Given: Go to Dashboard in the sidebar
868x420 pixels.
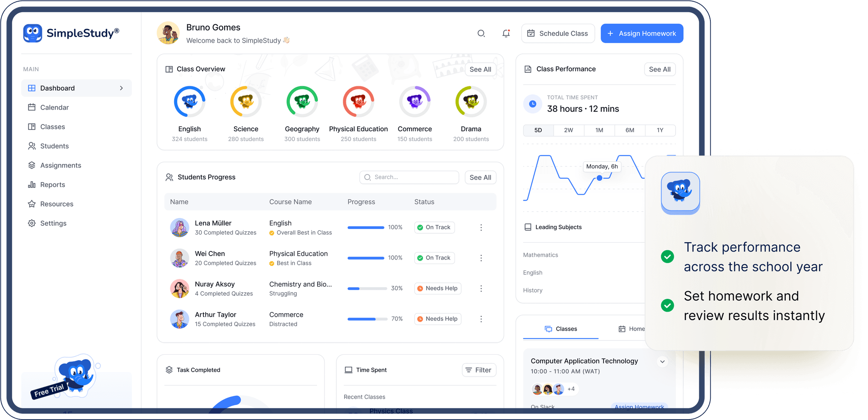Looking at the screenshot, I should (x=76, y=88).
